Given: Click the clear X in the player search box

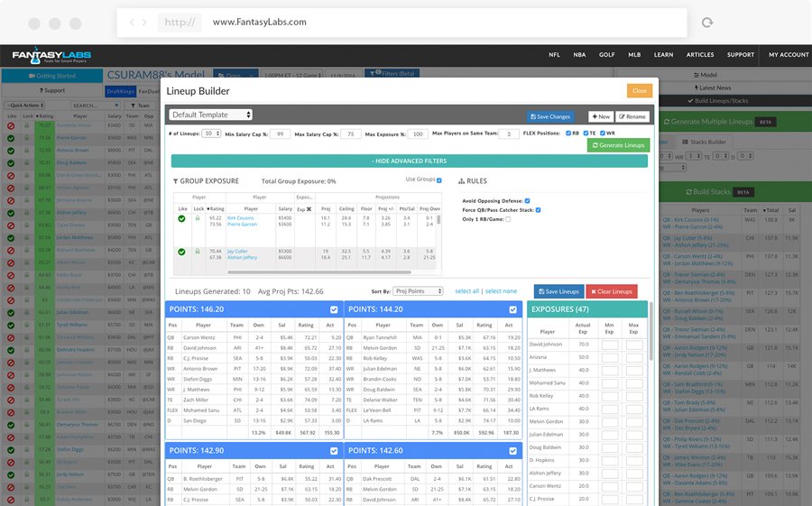Looking at the screenshot, I should pyautogui.click(x=116, y=106).
